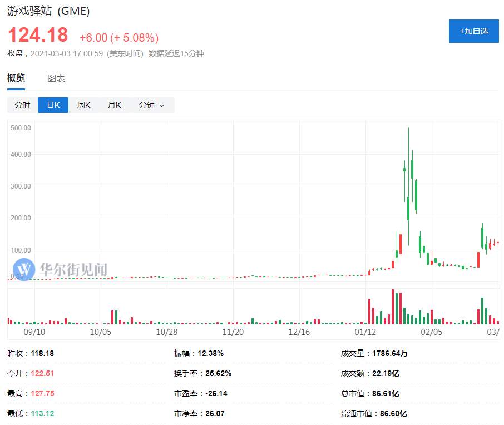Click the 10/05 date axis label
This screenshot has height=425, width=504.
click(101, 332)
